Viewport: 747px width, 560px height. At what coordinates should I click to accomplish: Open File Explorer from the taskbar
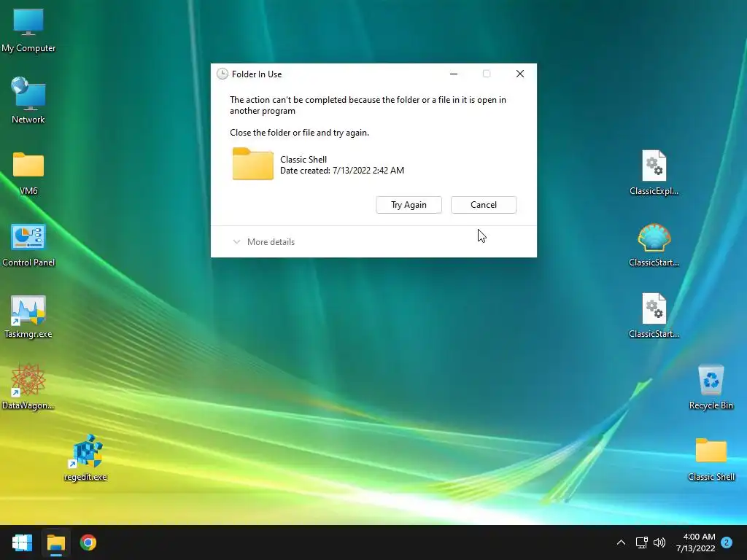pyautogui.click(x=55, y=542)
